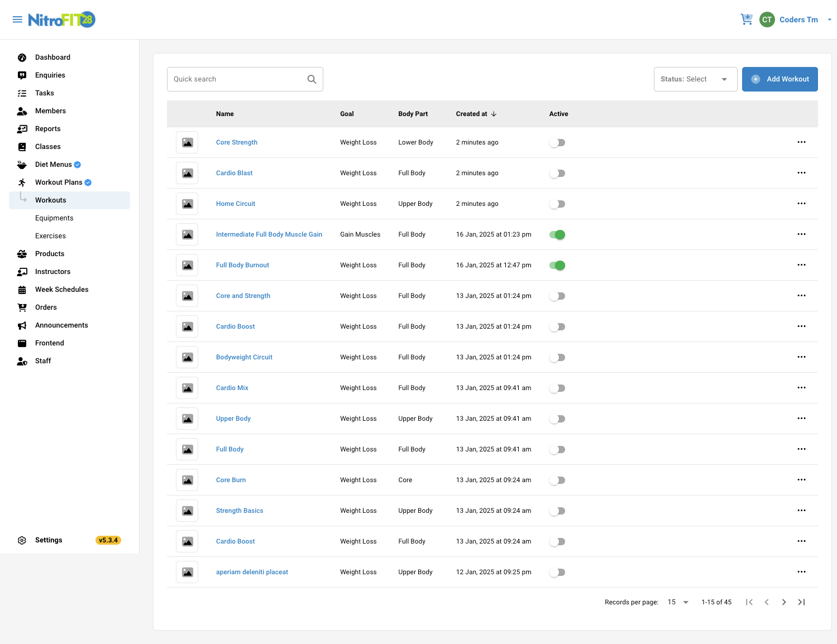Open the Status: Select dropdown
This screenshot has height=644, width=837.
click(695, 79)
